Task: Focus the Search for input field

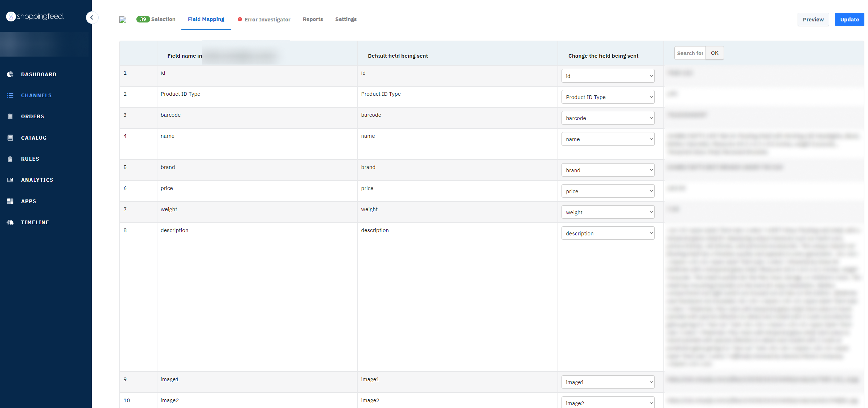Action: click(690, 53)
